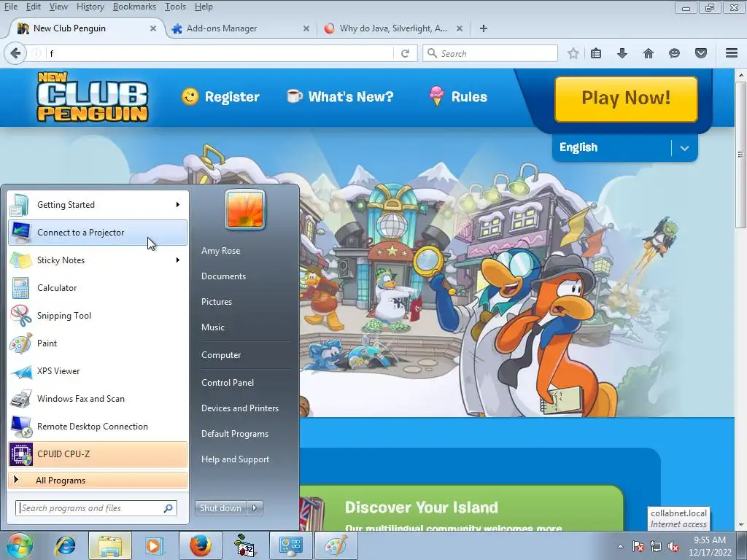Open the Hello chat smiley icon
Image resolution: width=747 pixels, height=560 pixels.
pyautogui.click(x=674, y=53)
